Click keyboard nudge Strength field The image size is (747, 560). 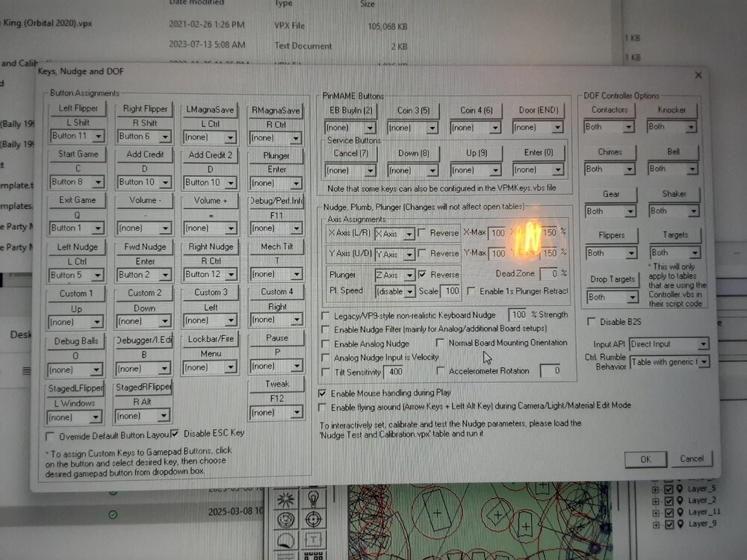[x=518, y=314]
